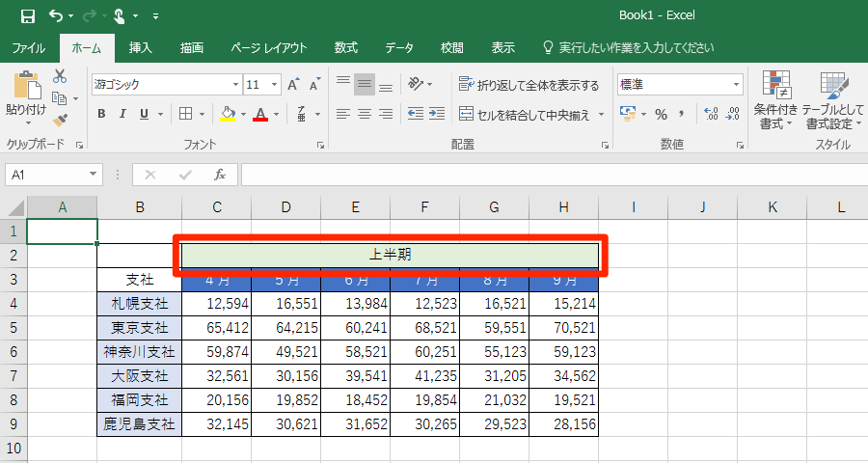Click the yellow fill color bucket

coord(227,114)
